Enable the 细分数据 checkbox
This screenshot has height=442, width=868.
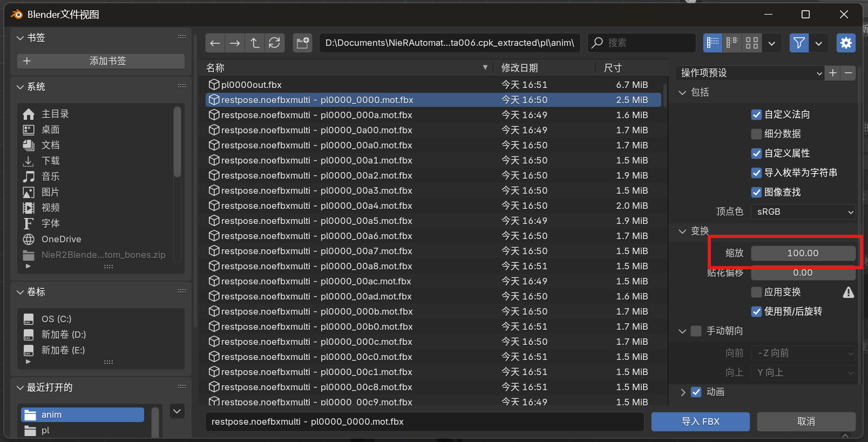pyautogui.click(x=756, y=134)
